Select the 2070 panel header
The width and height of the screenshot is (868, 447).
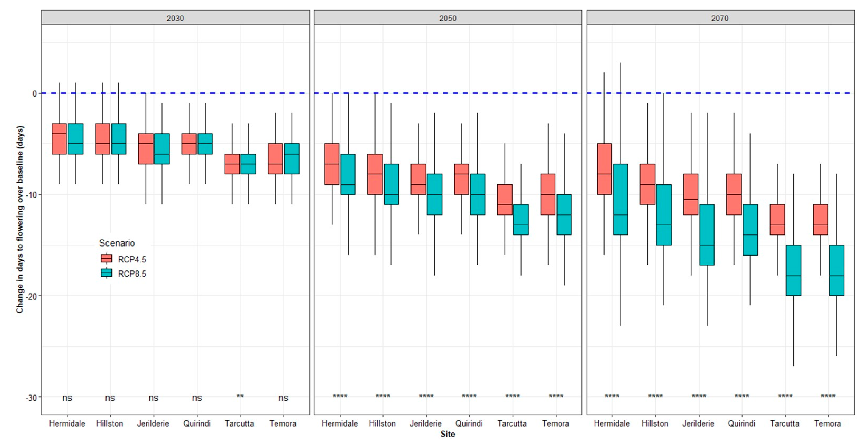click(720, 18)
